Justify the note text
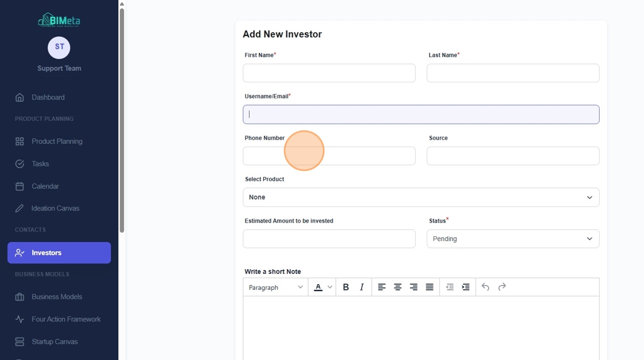This screenshot has width=644, height=360. [429, 288]
